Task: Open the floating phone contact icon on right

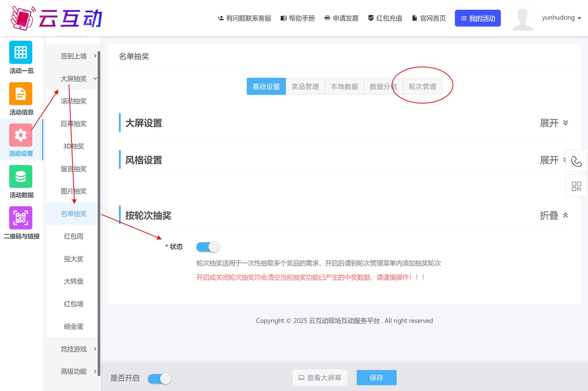Action: click(x=576, y=161)
